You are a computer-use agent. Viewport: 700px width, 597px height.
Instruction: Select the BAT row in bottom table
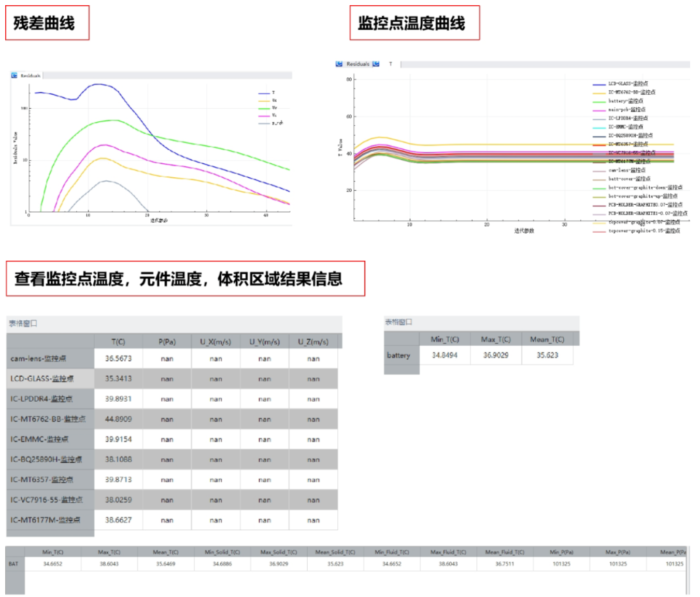[x=14, y=564]
